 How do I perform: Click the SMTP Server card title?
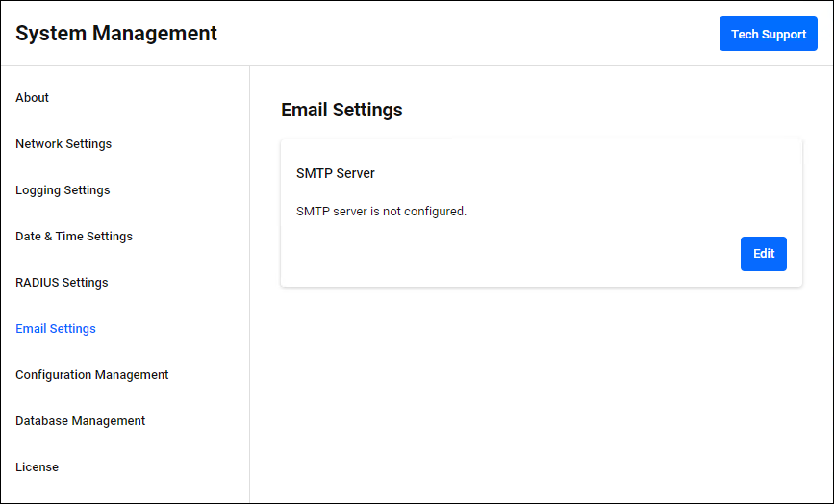(336, 174)
